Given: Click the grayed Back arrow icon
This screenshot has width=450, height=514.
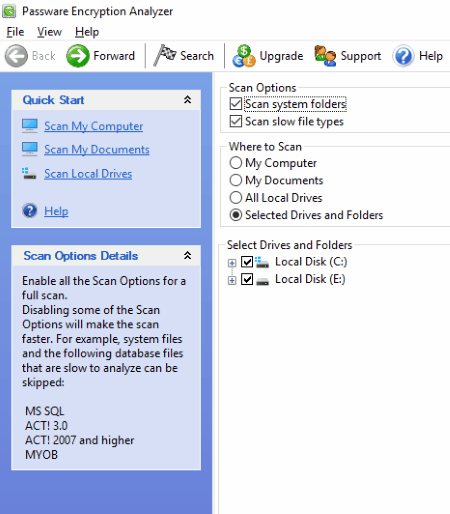Looking at the screenshot, I should [x=16, y=56].
